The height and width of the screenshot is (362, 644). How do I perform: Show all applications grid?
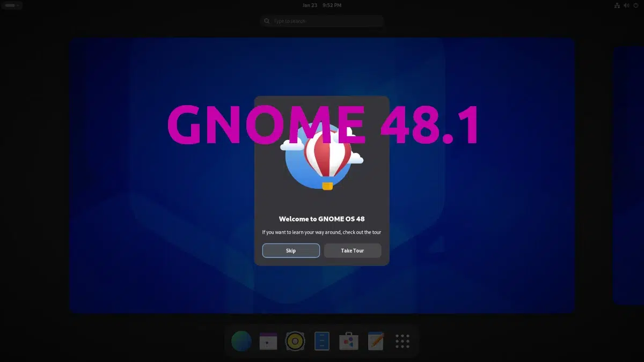click(x=402, y=341)
